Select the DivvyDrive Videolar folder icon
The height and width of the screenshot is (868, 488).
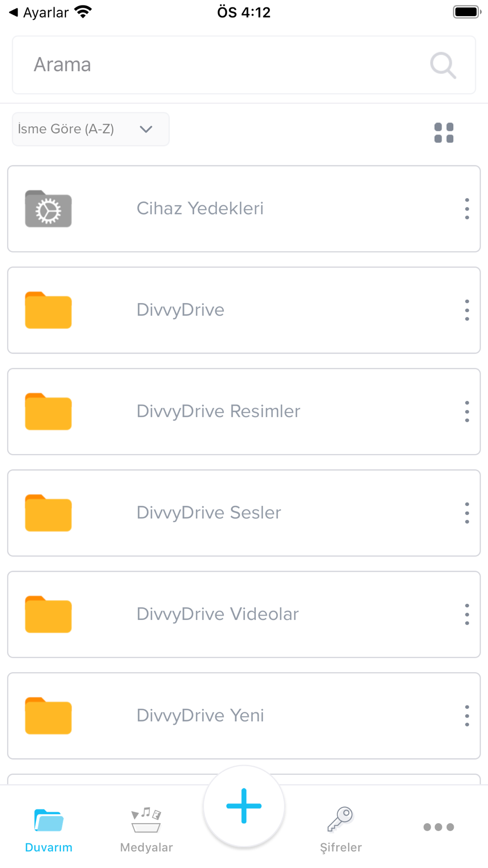click(x=48, y=615)
